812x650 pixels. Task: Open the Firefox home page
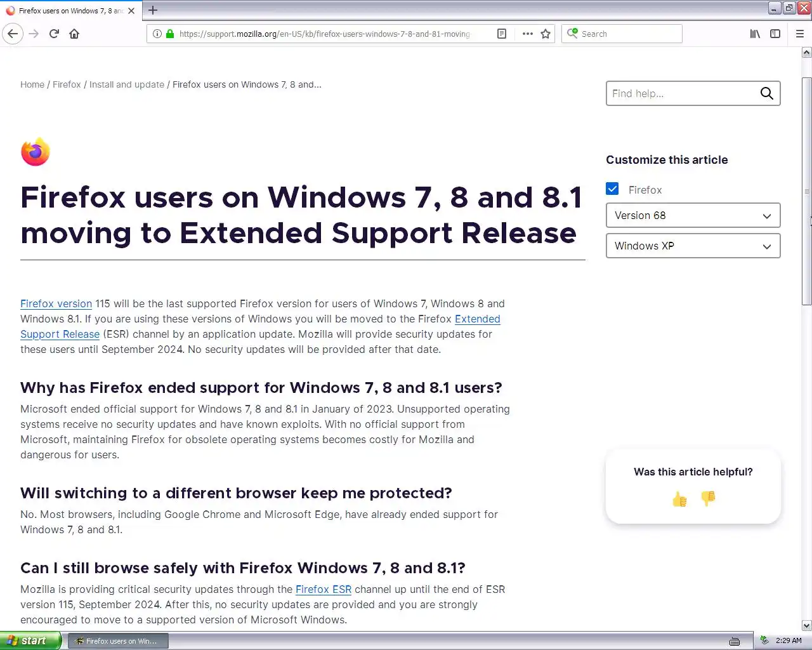pos(74,34)
